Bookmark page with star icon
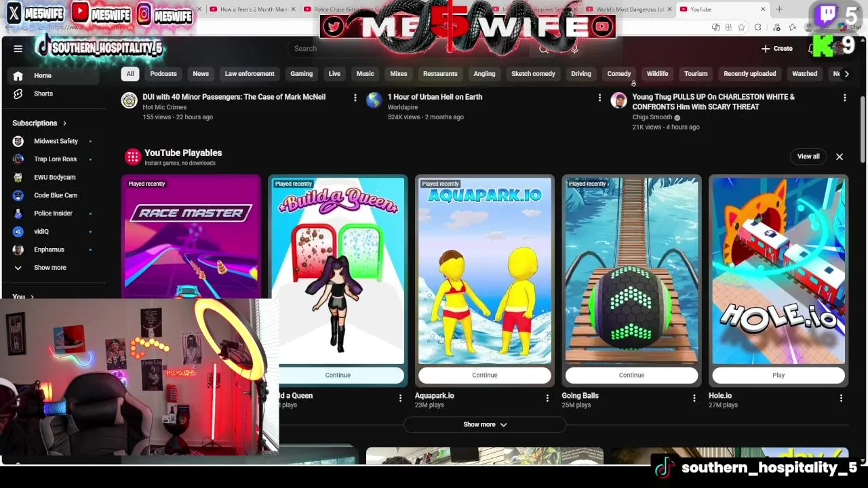 click(x=741, y=27)
